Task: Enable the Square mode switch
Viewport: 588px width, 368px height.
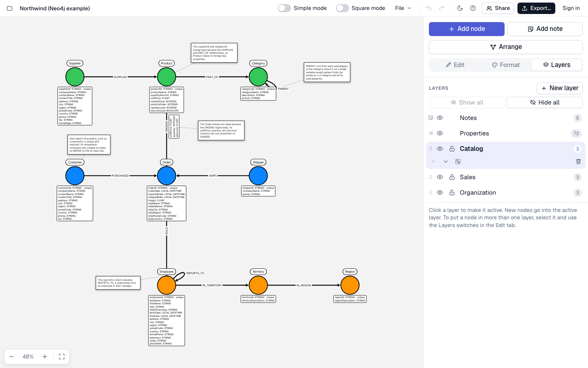Action: point(343,8)
